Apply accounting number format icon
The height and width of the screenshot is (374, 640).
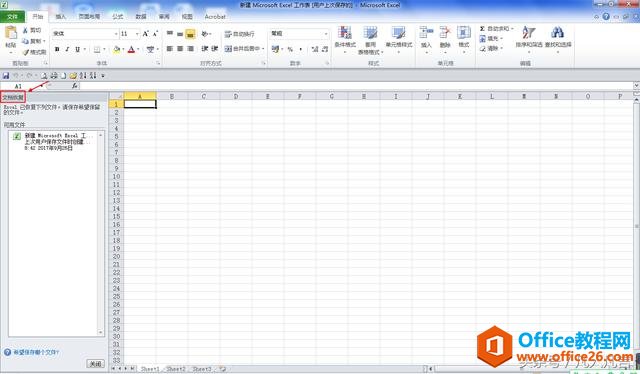276,49
